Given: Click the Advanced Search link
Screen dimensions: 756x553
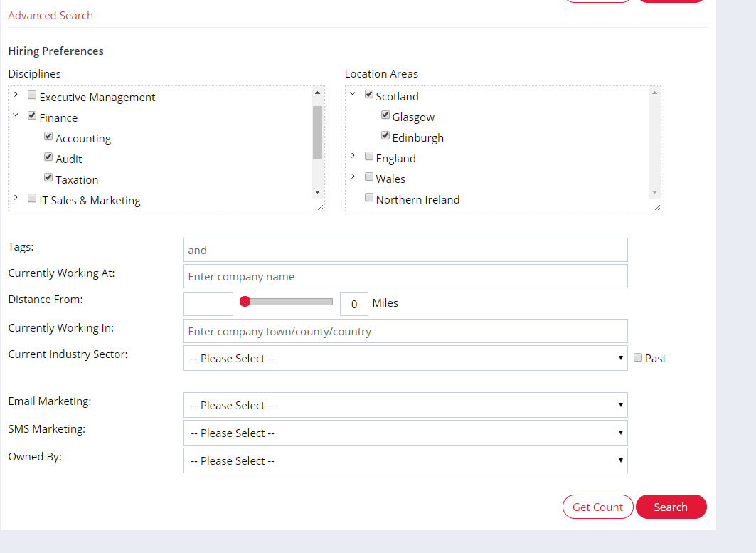Looking at the screenshot, I should pyautogui.click(x=50, y=16).
